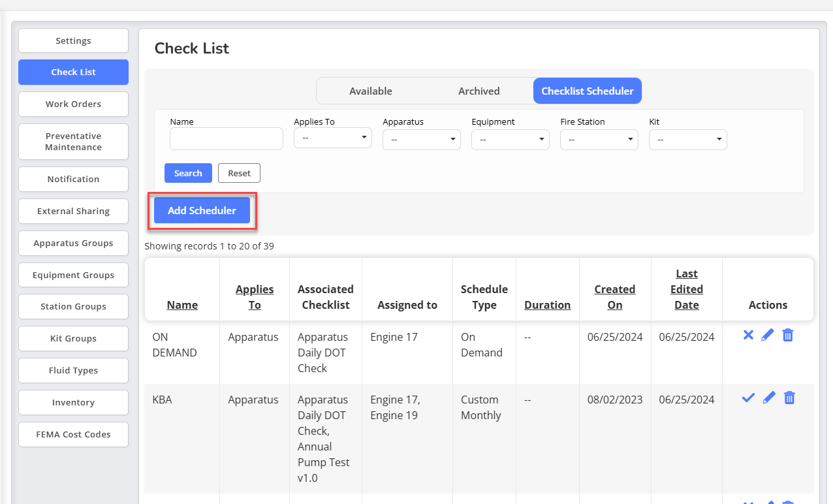The height and width of the screenshot is (504, 833).
Task: Open Kit Groups section
Action: [x=73, y=339]
